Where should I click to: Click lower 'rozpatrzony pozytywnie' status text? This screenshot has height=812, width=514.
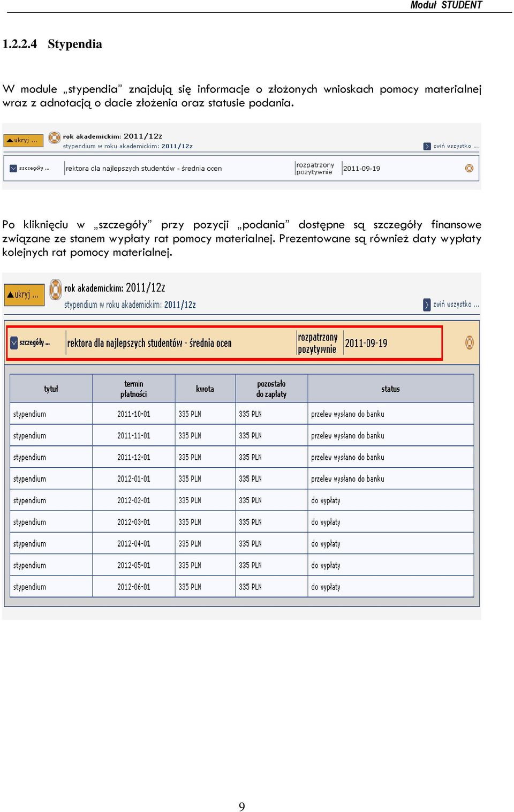318,343
